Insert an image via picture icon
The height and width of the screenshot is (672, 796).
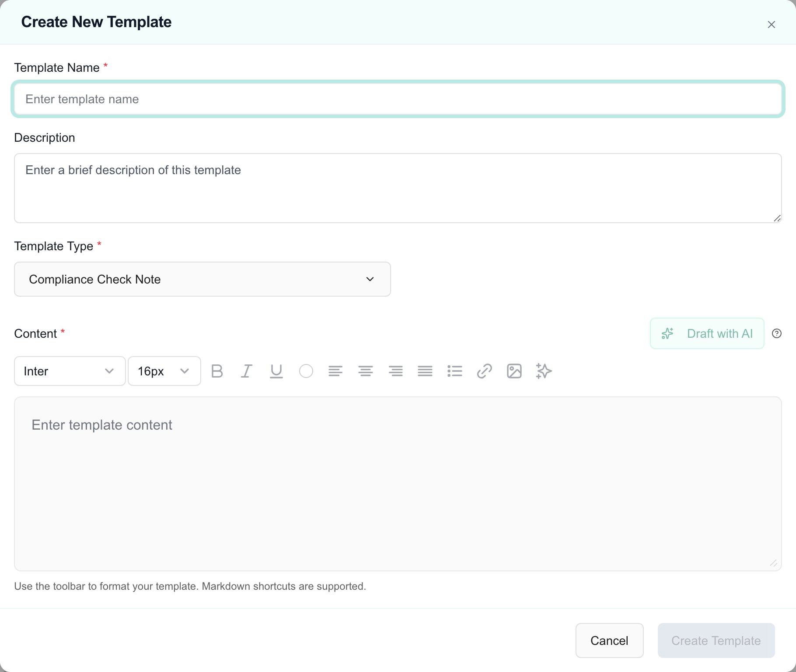(x=514, y=371)
